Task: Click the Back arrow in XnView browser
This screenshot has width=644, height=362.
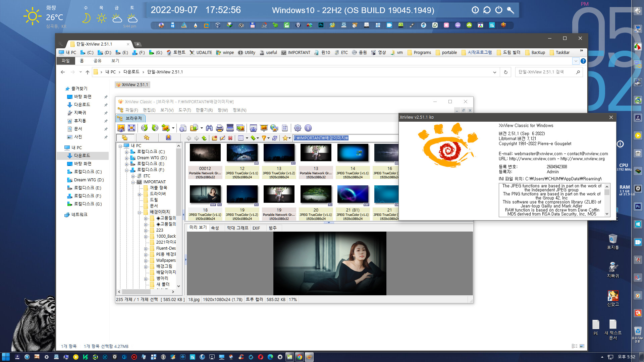Action: click(x=189, y=138)
